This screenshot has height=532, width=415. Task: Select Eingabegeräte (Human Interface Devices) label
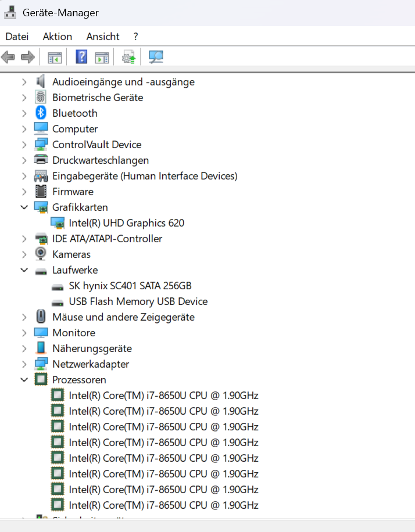(145, 176)
